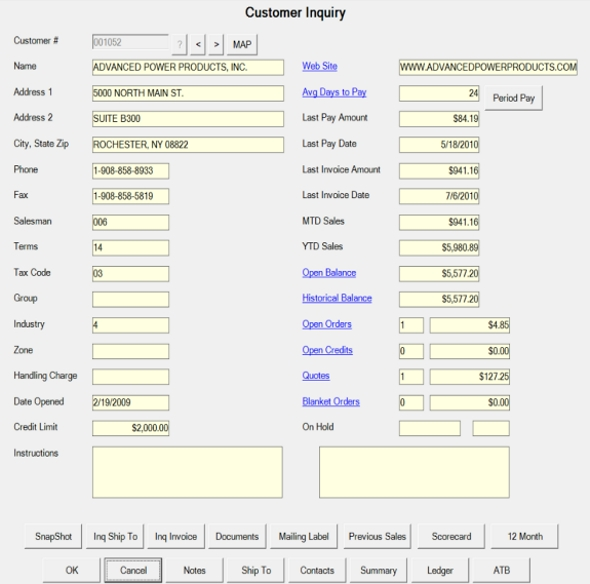Viewport: 590px width, 584px height.
Task: Click the Previous Sales button
Action: [377, 537]
